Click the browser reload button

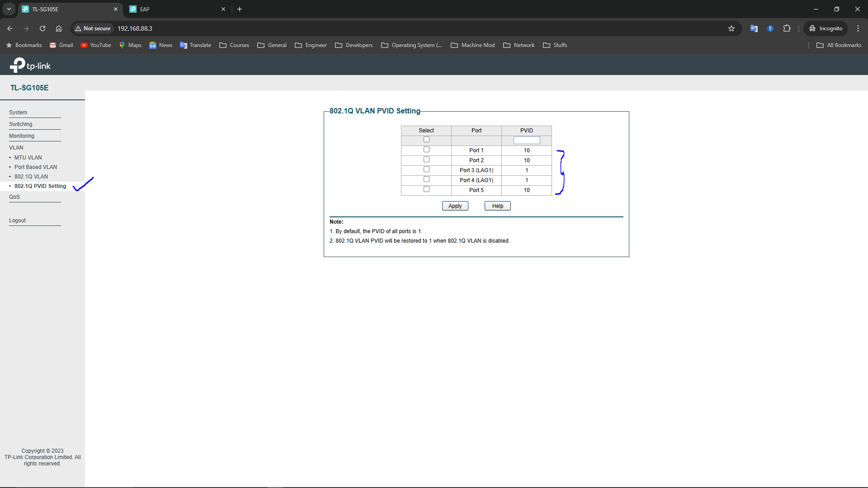pyautogui.click(x=42, y=28)
